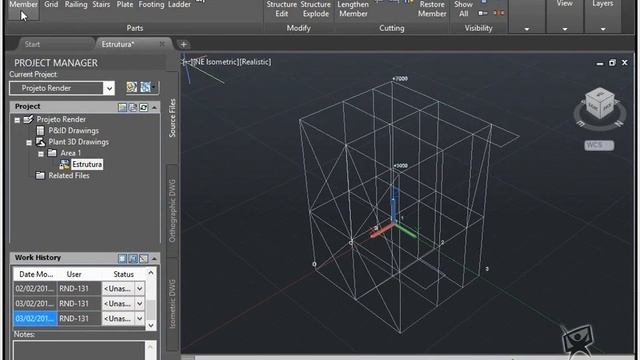Sort by the Status column header

(x=123, y=274)
